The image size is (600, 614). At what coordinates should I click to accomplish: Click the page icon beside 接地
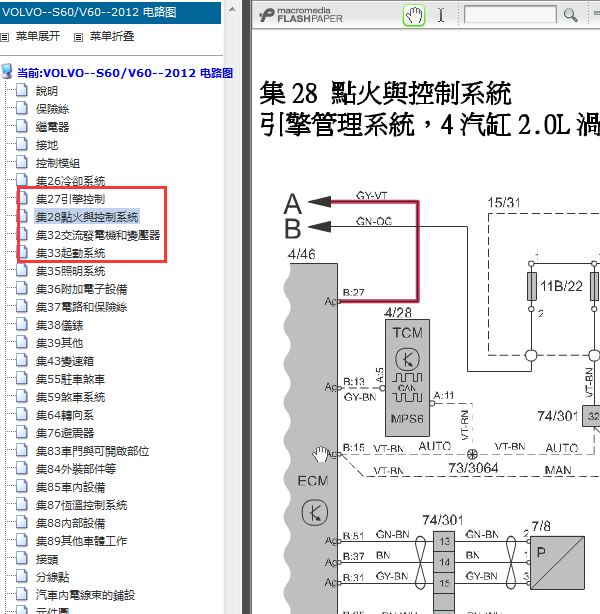pyautogui.click(x=22, y=144)
